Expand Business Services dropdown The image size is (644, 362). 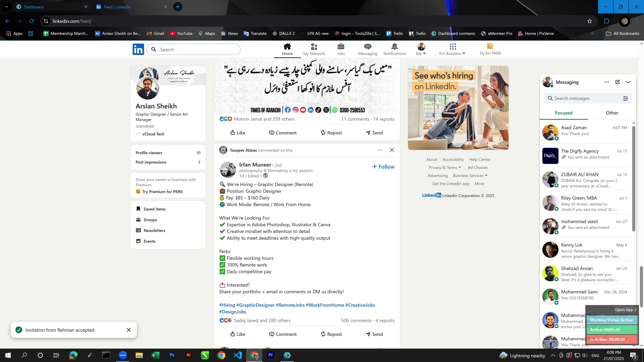(x=470, y=176)
